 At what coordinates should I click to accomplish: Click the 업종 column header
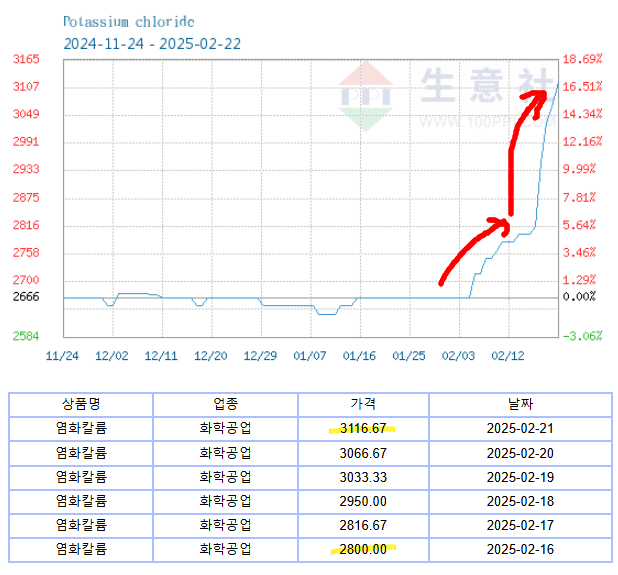tap(225, 404)
